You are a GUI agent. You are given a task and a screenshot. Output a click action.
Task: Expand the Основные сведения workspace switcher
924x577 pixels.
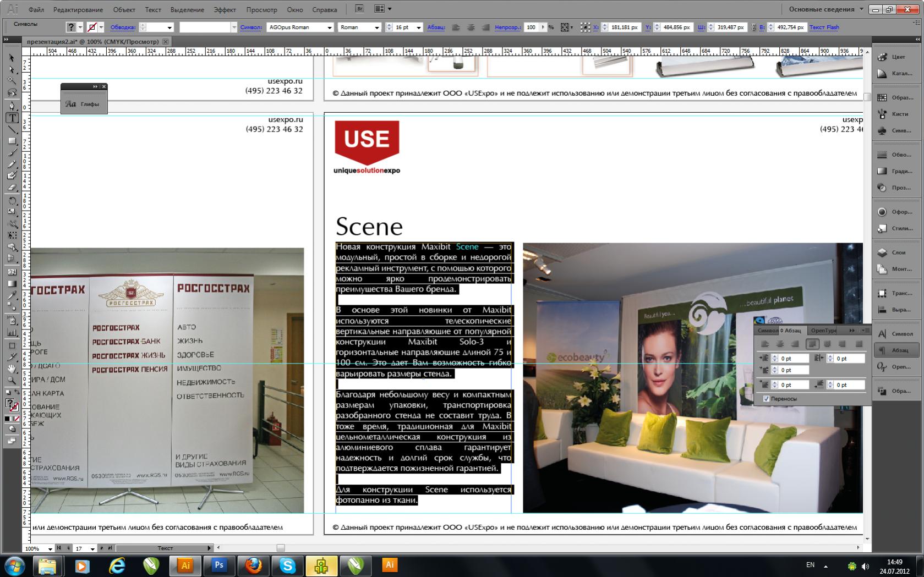click(x=826, y=9)
